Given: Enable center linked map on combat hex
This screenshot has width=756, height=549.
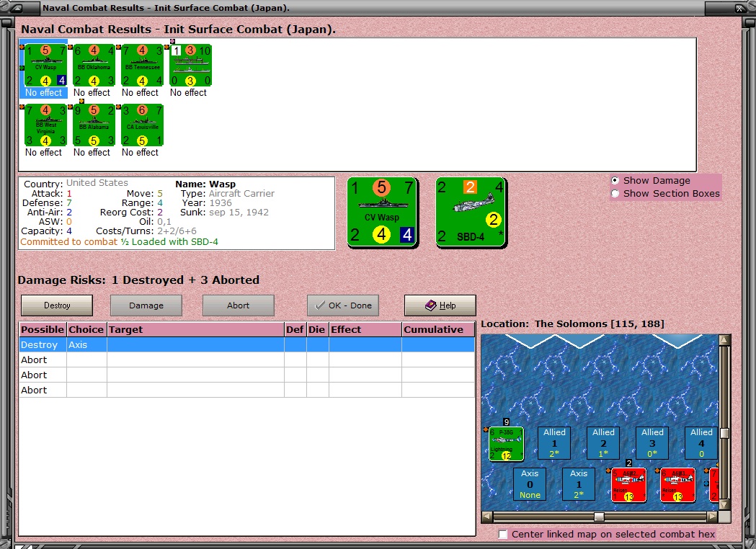Looking at the screenshot, I should [503, 534].
